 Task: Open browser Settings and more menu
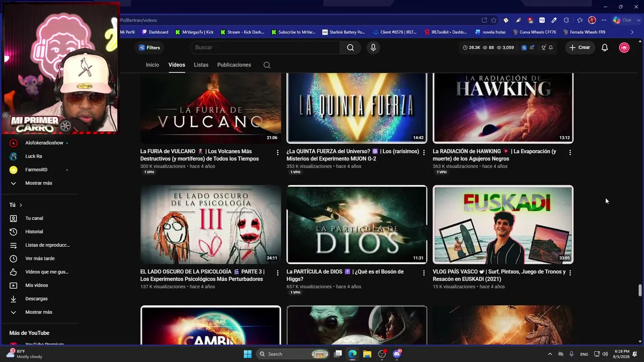click(604, 20)
